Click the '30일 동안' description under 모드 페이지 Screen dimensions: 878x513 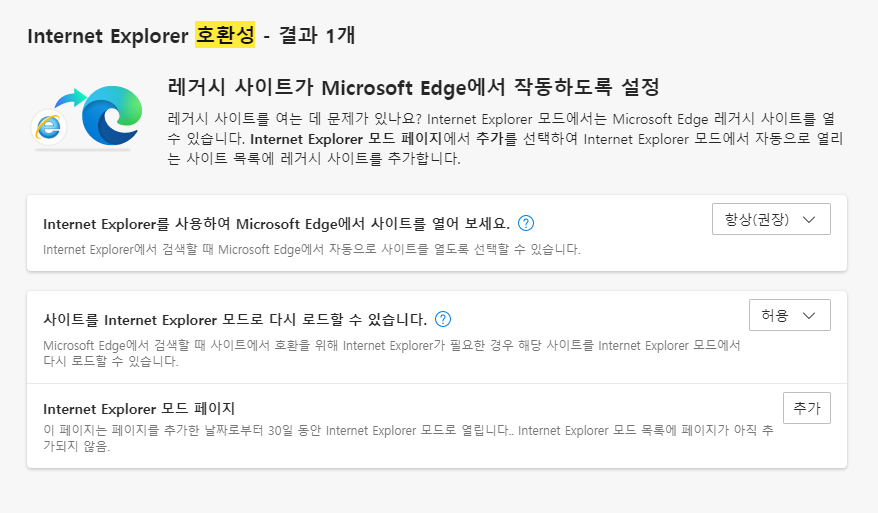coord(295,431)
